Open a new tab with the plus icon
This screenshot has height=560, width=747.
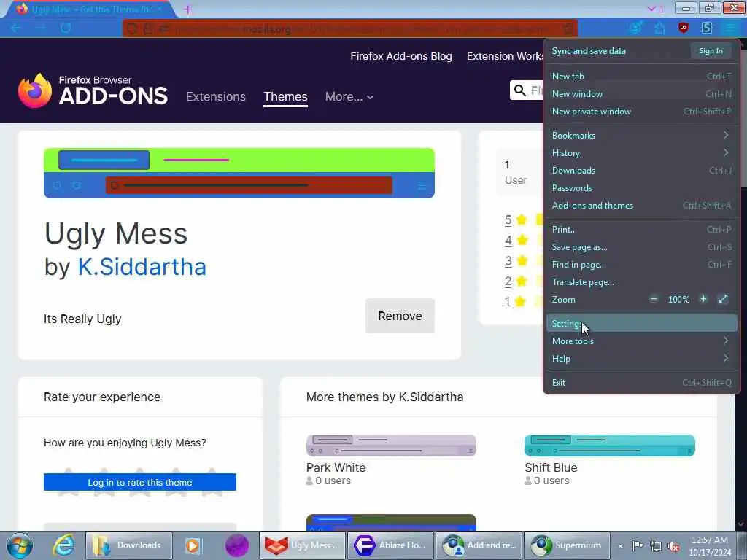187,9
